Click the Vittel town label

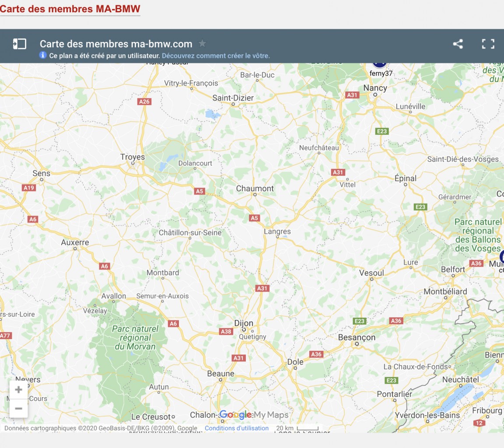click(347, 185)
